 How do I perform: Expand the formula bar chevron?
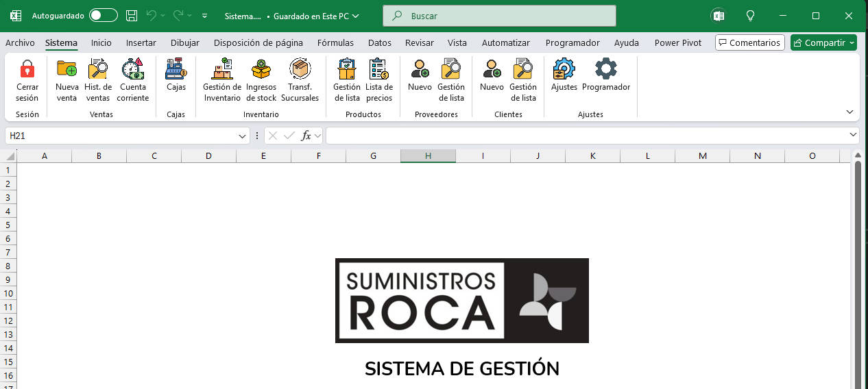coord(853,136)
